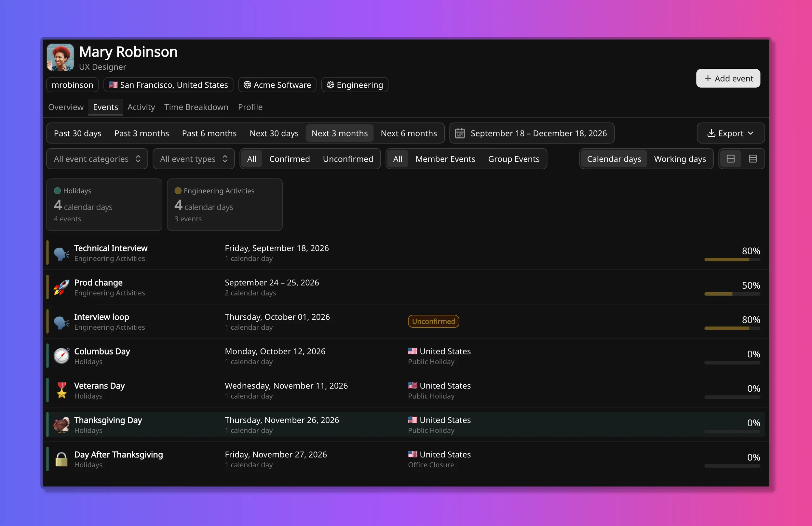Show only Group Events
Image resolution: width=812 pixels, height=526 pixels.
[x=514, y=159]
